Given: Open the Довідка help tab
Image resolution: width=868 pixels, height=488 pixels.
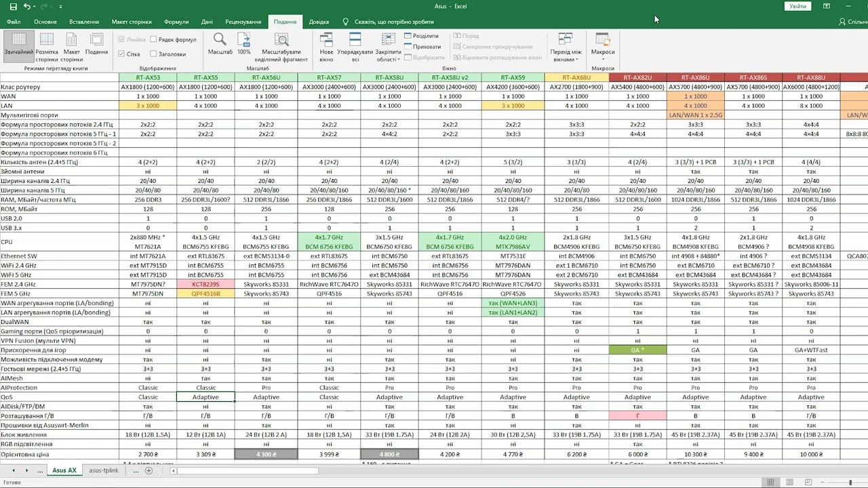Looking at the screenshot, I should (x=319, y=22).
